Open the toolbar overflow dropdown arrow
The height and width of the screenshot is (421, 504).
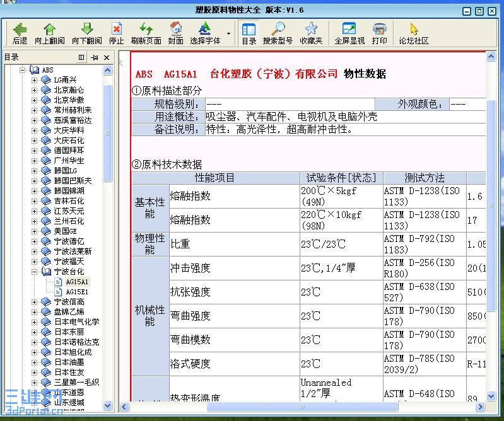(x=228, y=33)
